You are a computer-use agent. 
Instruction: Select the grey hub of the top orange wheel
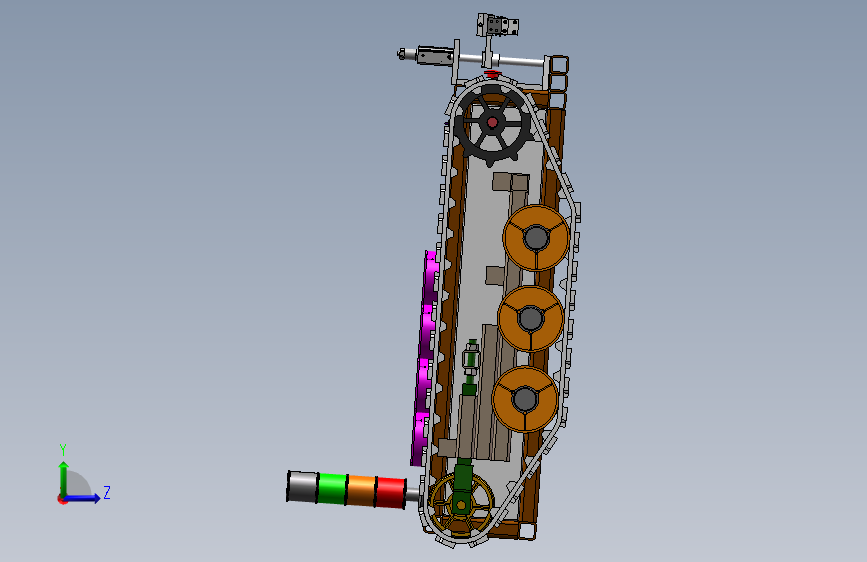(536, 238)
